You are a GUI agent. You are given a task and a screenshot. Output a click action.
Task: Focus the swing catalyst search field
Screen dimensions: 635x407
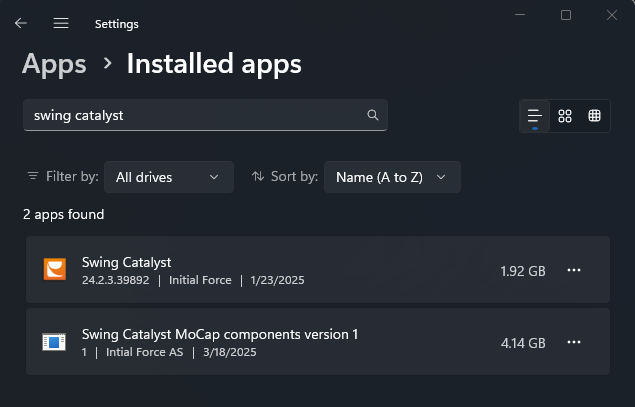click(x=205, y=115)
